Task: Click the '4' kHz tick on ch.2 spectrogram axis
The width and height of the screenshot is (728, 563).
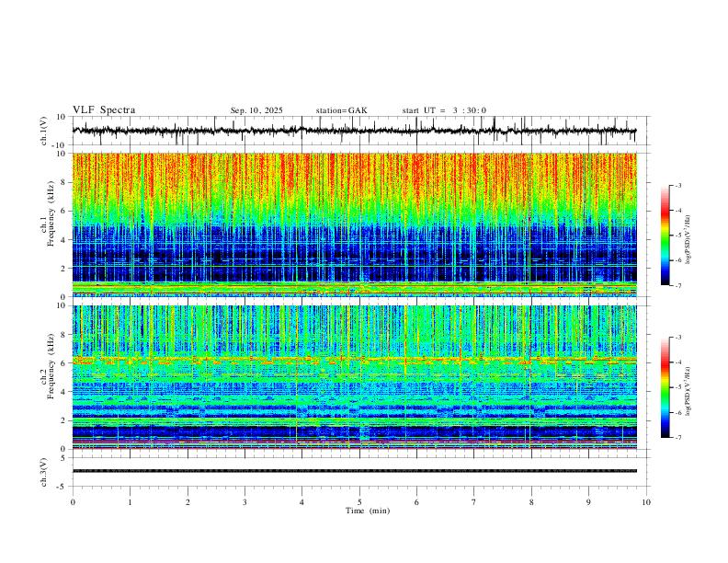Action: (x=63, y=392)
